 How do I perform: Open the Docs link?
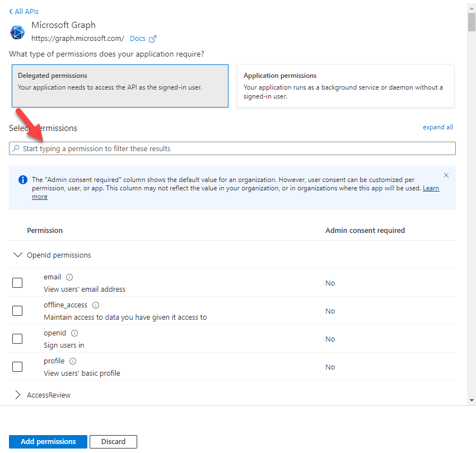tap(138, 39)
